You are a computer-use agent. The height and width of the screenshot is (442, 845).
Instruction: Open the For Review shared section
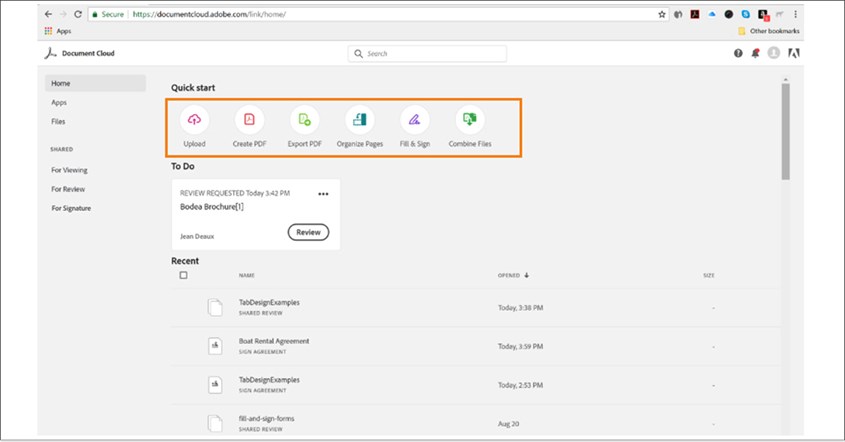pos(68,189)
